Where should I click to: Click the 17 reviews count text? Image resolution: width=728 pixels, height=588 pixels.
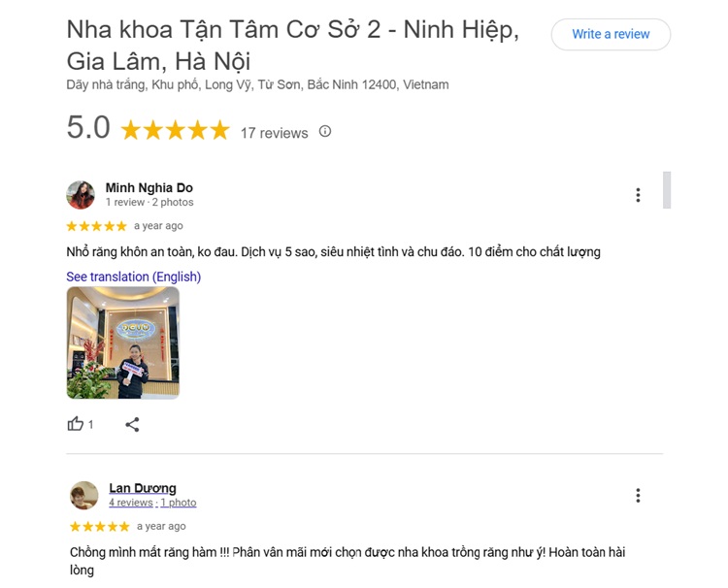click(274, 133)
